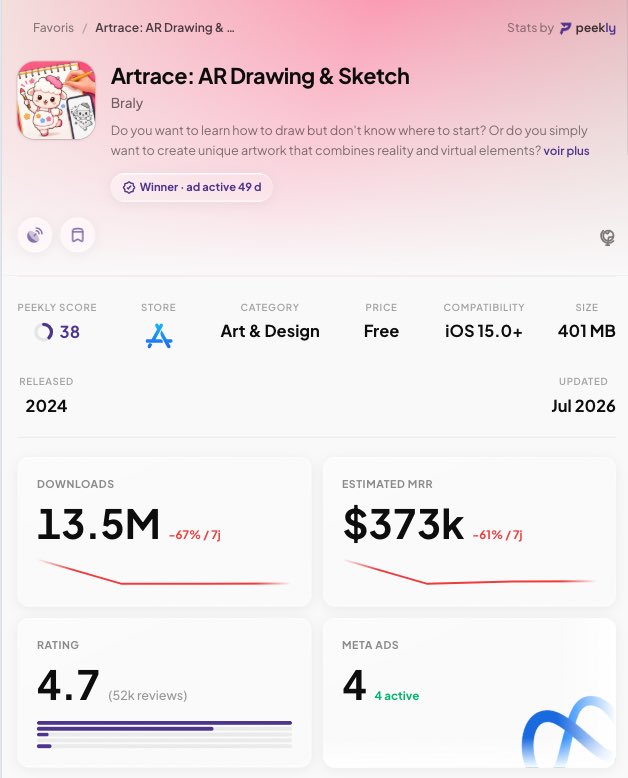The height and width of the screenshot is (778, 628).
Task: Click the Artrace app icon thumbnail
Action: pyautogui.click(x=57, y=100)
